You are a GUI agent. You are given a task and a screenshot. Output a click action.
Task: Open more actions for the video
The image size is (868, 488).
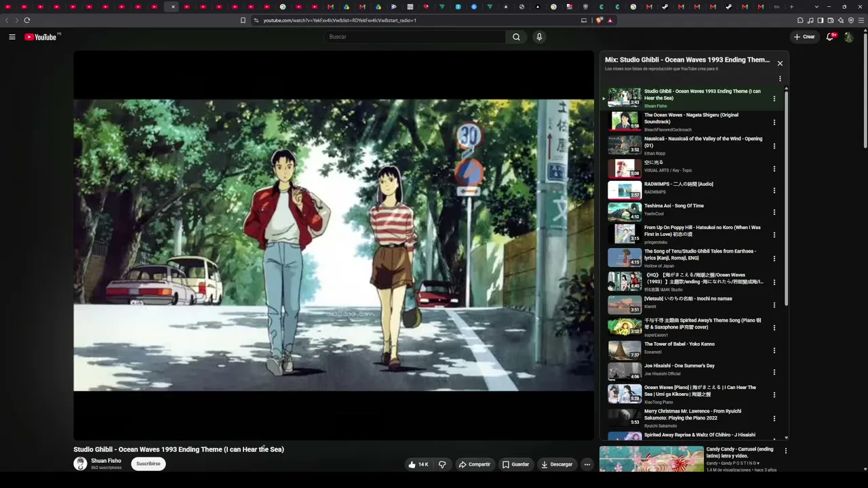click(x=587, y=464)
